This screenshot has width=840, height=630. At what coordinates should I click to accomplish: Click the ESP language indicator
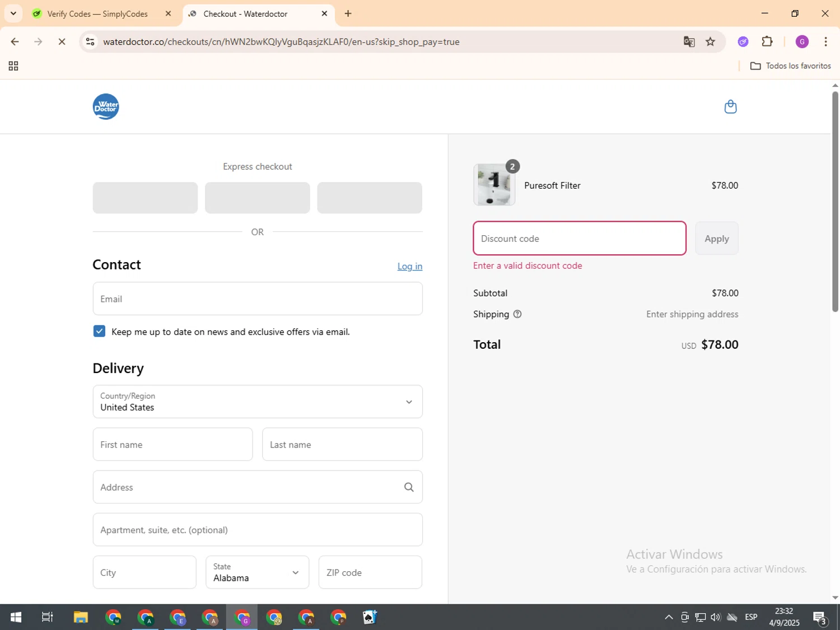click(751, 617)
